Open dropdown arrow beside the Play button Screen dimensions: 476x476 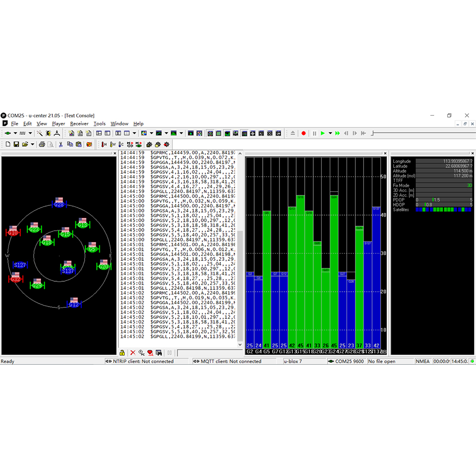tap(330, 133)
